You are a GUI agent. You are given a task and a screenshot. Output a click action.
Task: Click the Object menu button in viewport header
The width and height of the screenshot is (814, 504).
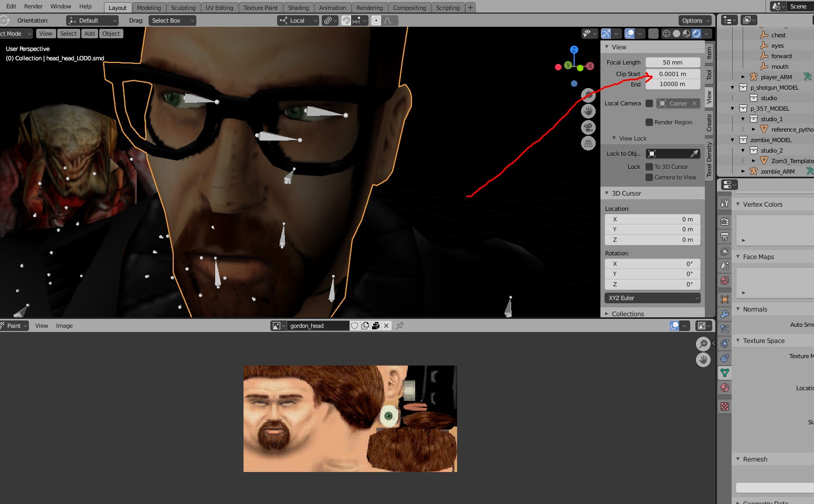tap(111, 34)
